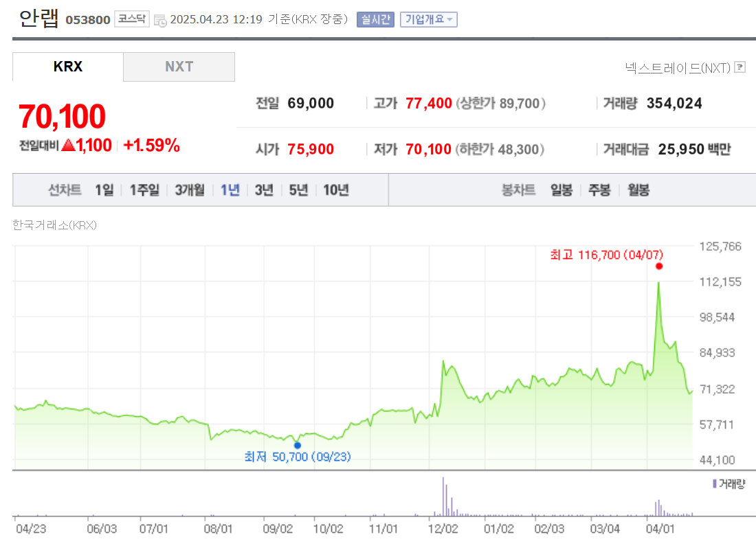Image resolution: width=756 pixels, height=548 pixels.
Task: Select the 10년 line chart period
Action: [x=336, y=190]
